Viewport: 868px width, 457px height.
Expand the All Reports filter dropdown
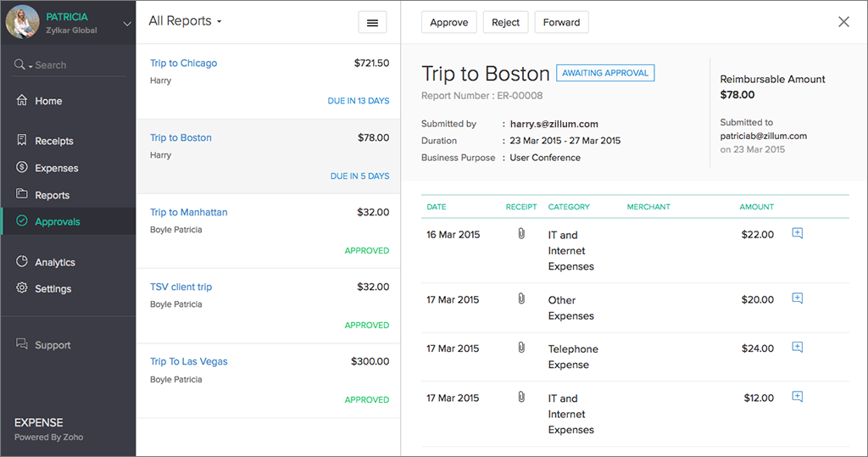tap(185, 21)
